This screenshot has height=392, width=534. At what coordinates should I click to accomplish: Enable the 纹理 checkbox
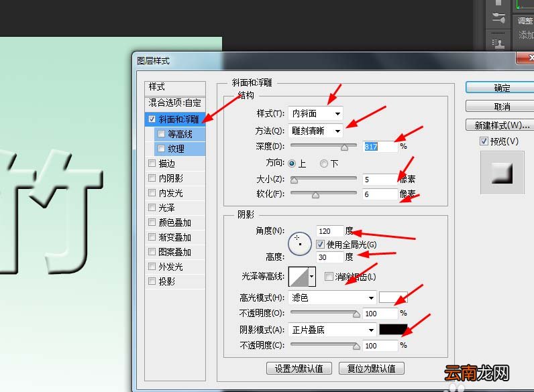[x=161, y=149]
